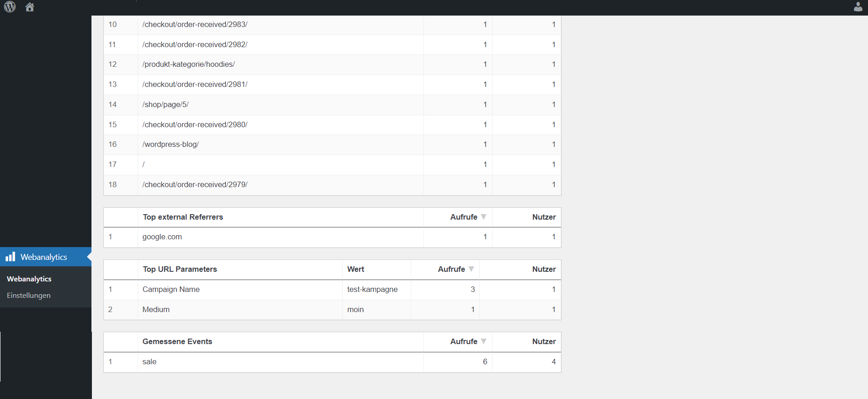Select /checkout/order-received/2981/ row
Image resolution: width=868 pixels, height=399 pixels.
click(332, 84)
